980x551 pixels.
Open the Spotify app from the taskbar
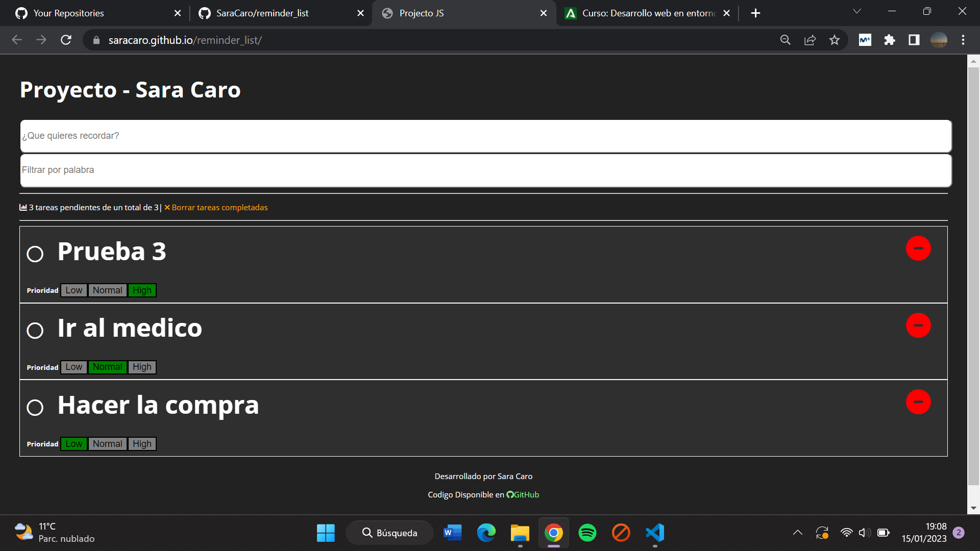tap(587, 532)
